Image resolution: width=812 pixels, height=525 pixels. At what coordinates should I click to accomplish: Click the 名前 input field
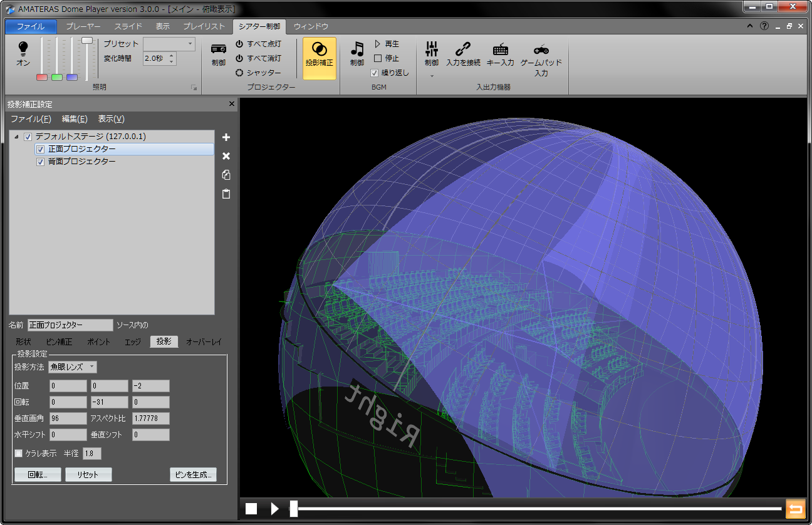[70, 325]
